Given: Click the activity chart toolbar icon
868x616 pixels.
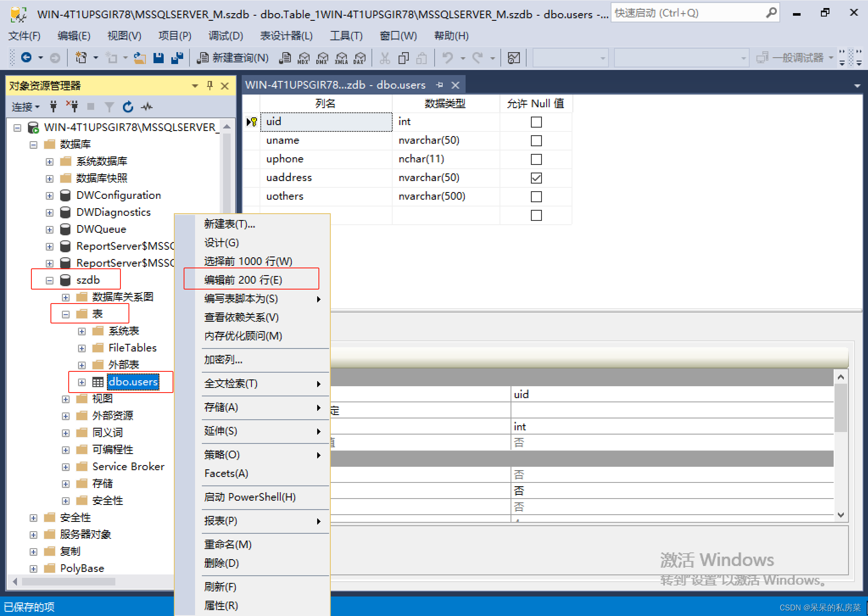Looking at the screenshot, I should click(x=514, y=57).
